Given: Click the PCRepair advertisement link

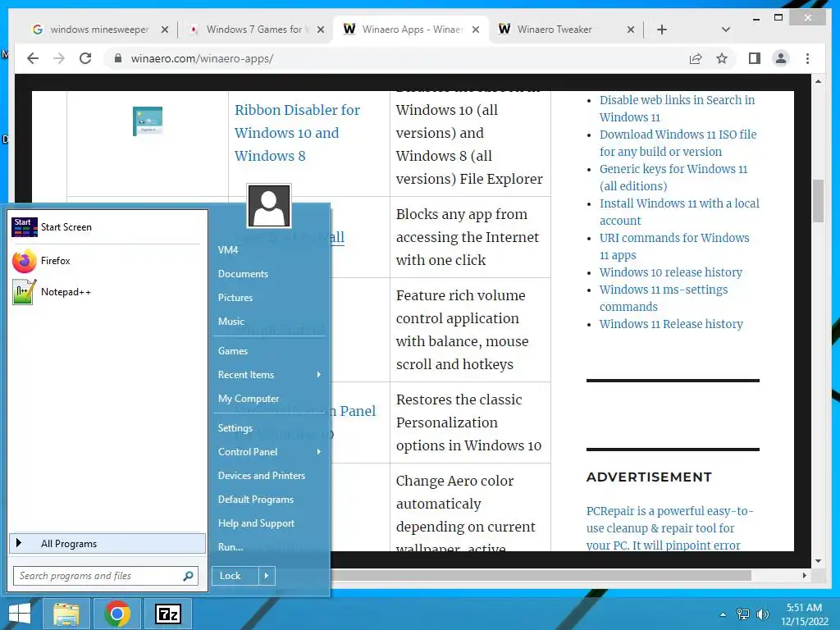Looking at the screenshot, I should pos(669,528).
